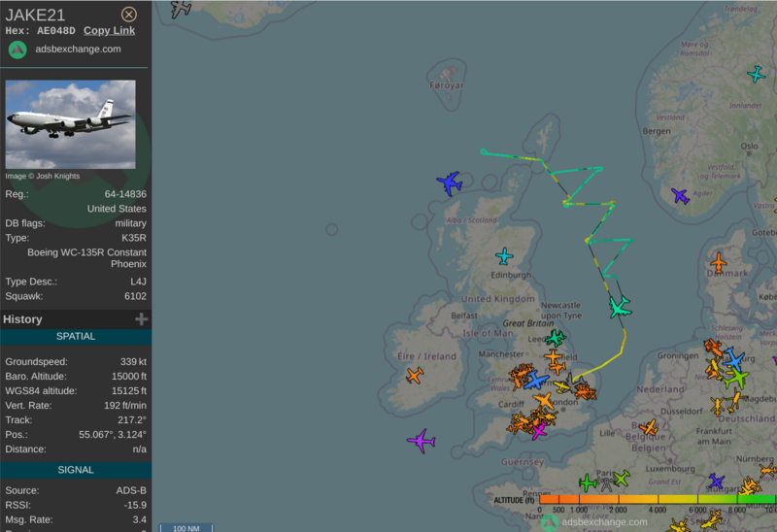Click the track value 217.2°

tap(132, 420)
